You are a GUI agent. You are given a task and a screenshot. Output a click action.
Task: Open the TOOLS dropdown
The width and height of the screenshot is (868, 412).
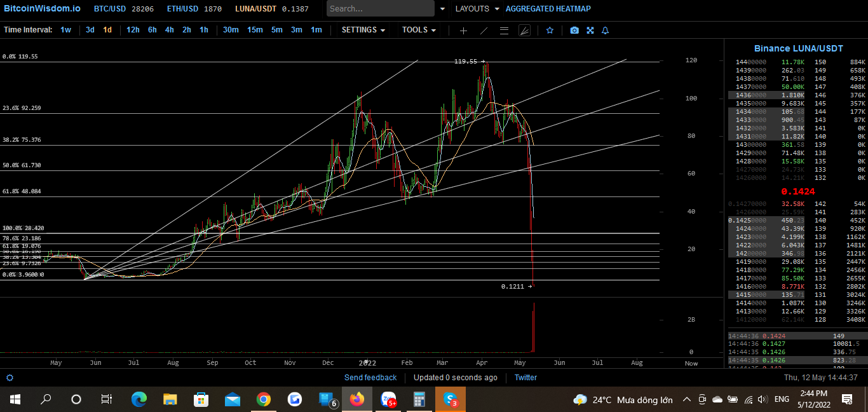(x=419, y=30)
